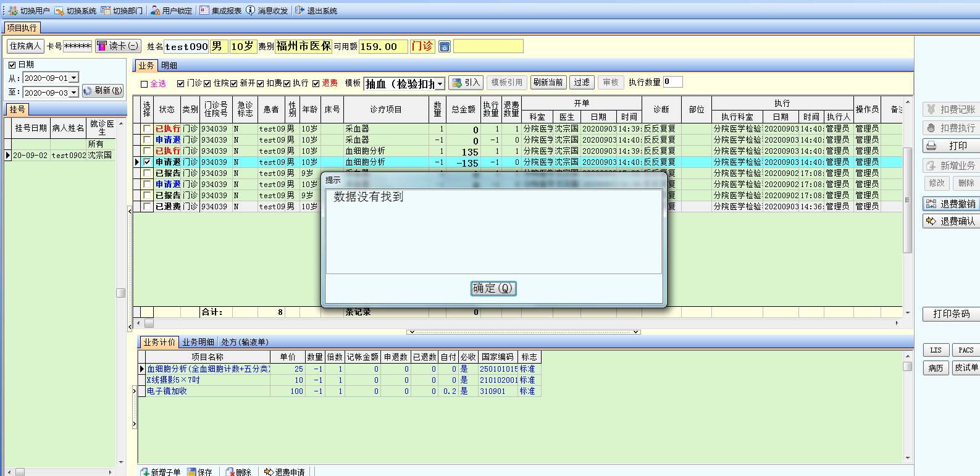
Task: Click the 打印条码 print barcode button
Action: coord(951,314)
